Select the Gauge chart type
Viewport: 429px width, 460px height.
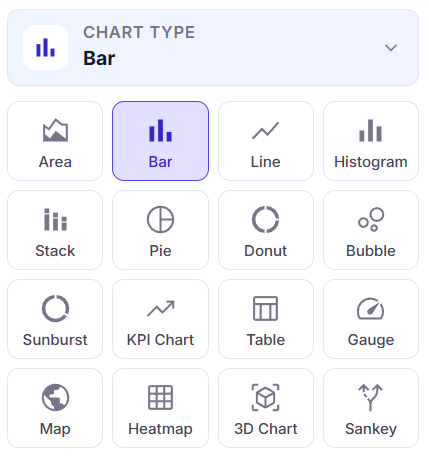click(x=371, y=319)
